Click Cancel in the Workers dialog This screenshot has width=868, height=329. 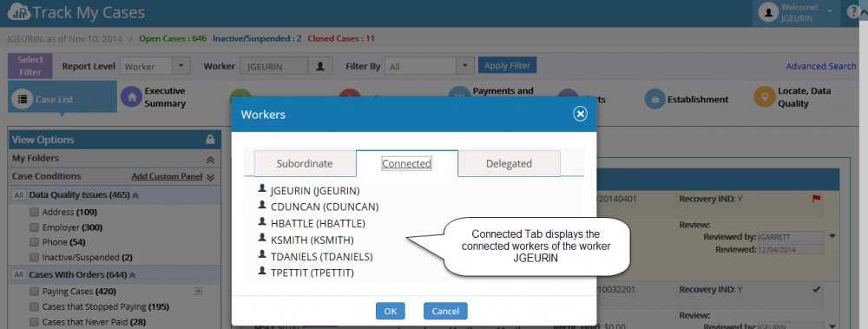445,311
